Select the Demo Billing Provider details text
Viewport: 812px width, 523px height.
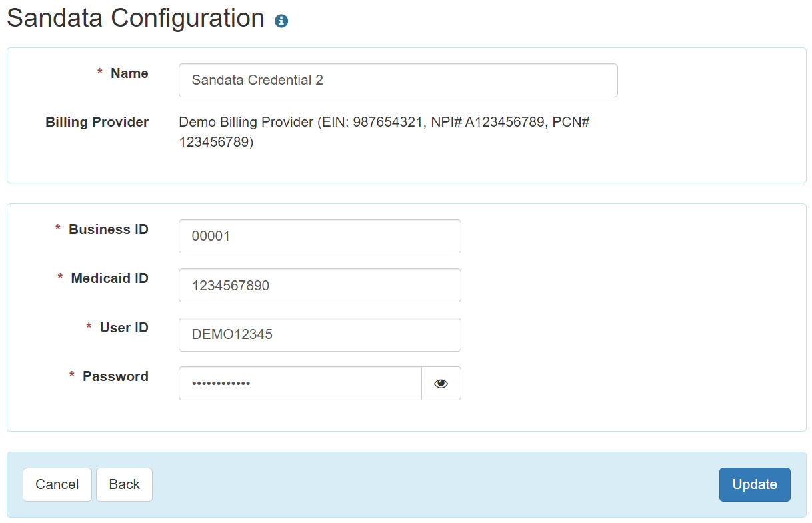coord(384,132)
